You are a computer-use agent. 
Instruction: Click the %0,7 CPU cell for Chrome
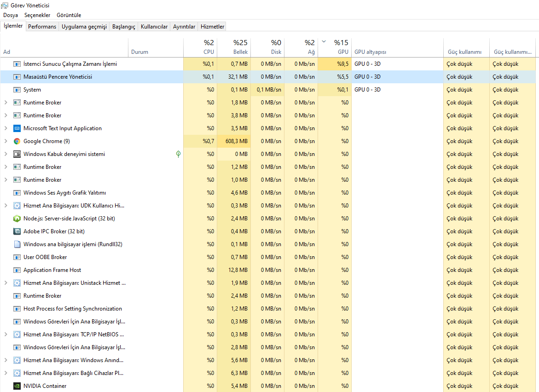coord(200,141)
